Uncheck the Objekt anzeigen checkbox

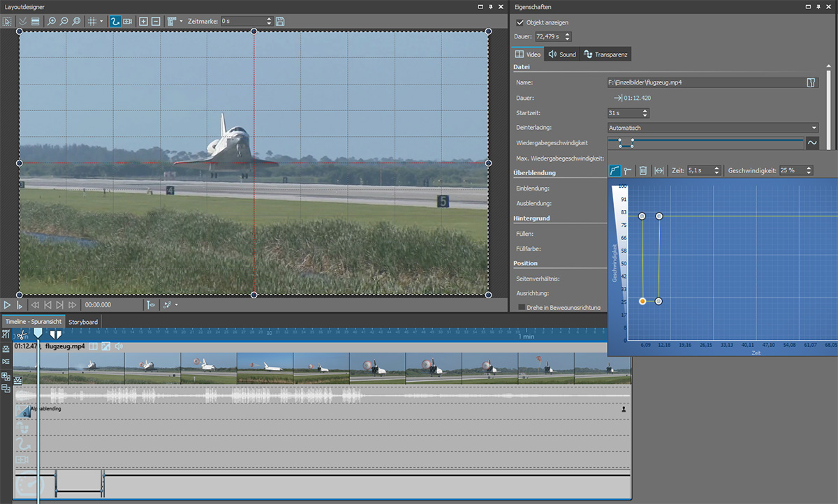[520, 23]
